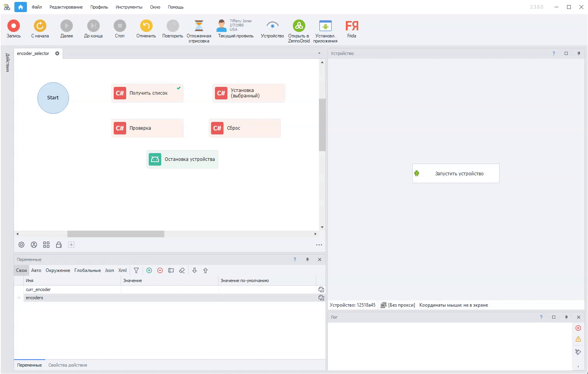Clear the log with the broom icon
Viewport: 588px width, 374px height.
(578, 352)
